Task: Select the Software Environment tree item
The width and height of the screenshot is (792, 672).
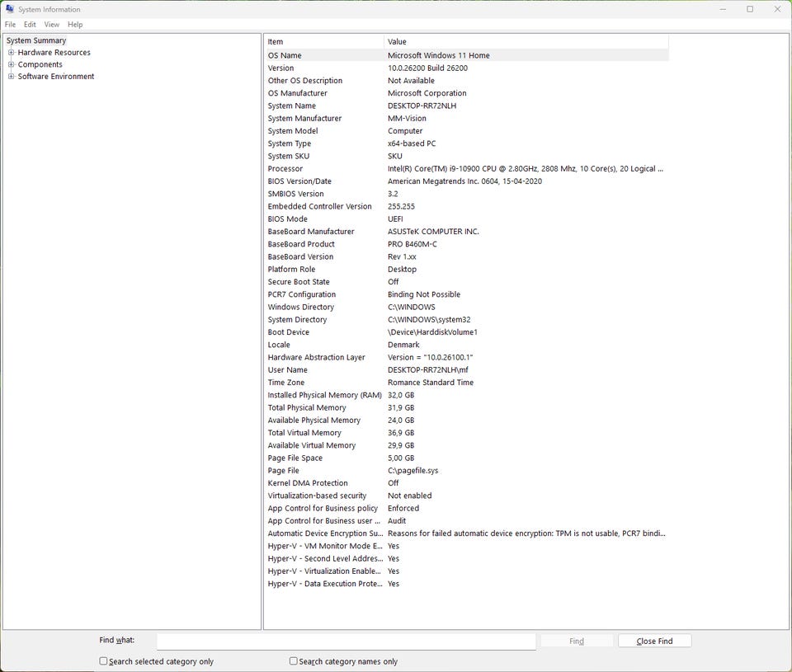Action: [x=56, y=76]
